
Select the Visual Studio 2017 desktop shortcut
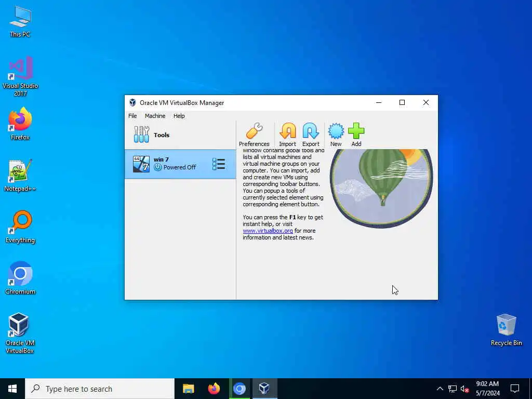click(x=20, y=76)
